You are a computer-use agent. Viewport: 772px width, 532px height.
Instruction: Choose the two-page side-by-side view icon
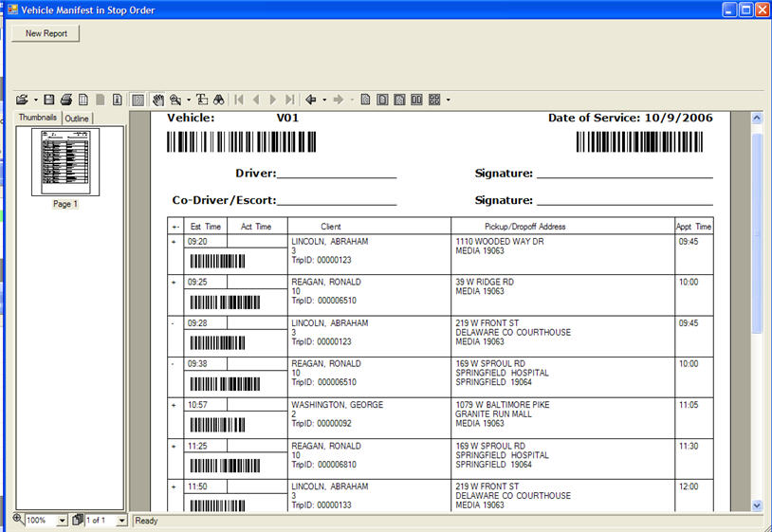click(416, 100)
